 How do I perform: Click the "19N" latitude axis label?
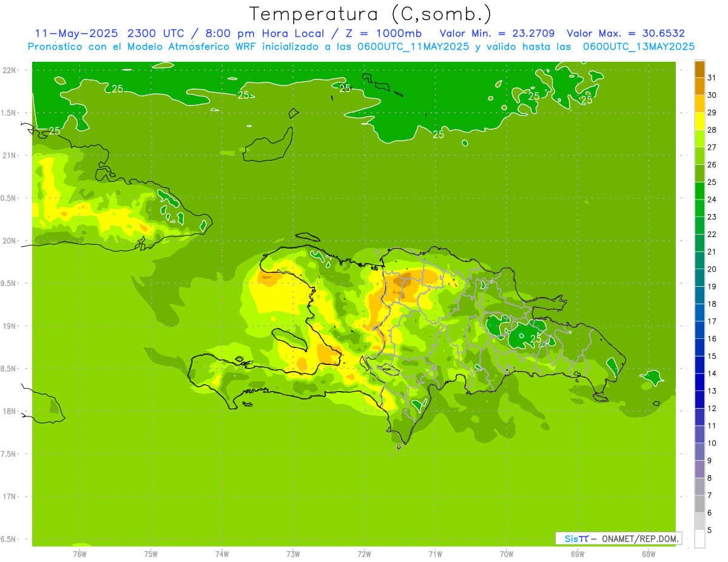[x=9, y=327]
